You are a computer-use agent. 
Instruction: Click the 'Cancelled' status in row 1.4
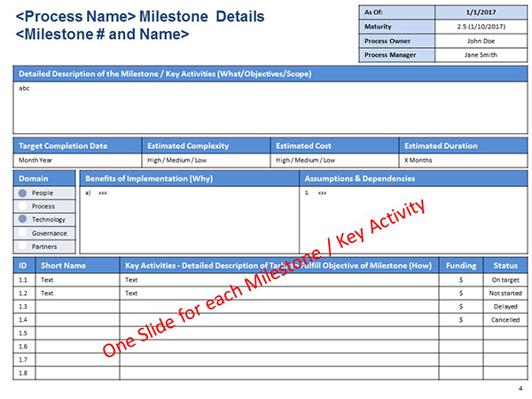(505, 319)
